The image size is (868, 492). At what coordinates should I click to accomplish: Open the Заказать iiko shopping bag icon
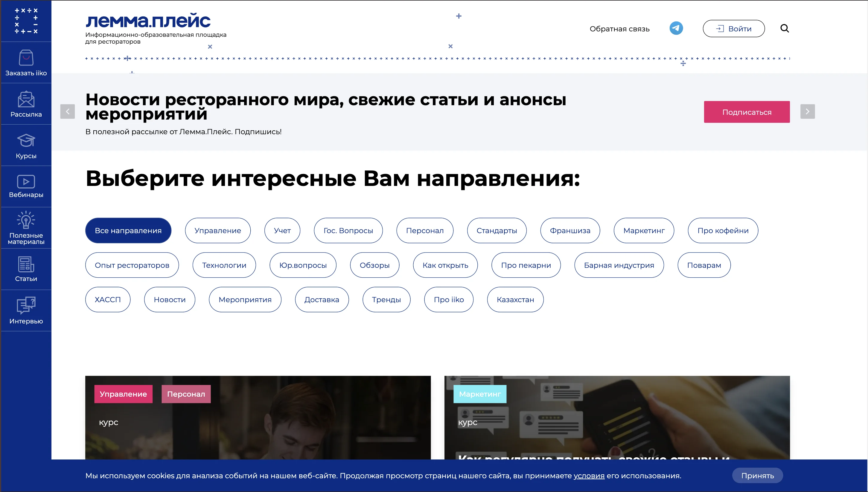(x=26, y=58)
